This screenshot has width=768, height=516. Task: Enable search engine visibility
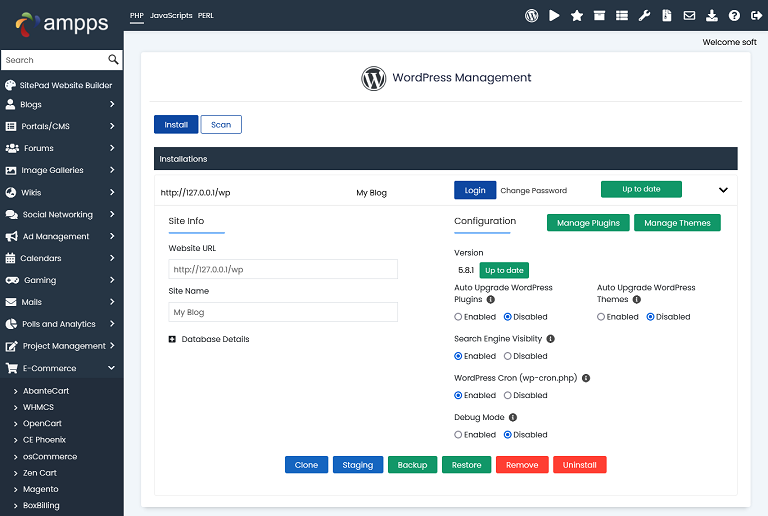458,356
